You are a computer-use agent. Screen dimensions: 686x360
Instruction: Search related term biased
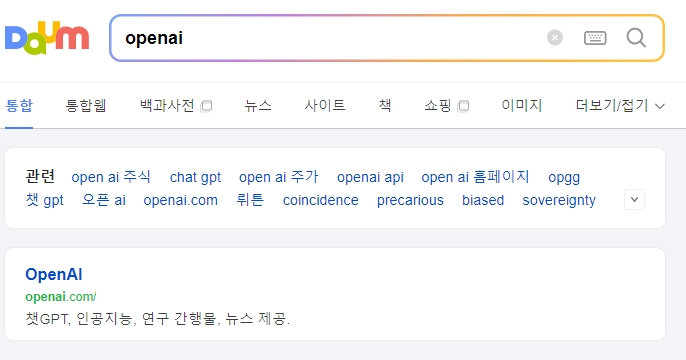pyautogui.click(x=483, y=200)
